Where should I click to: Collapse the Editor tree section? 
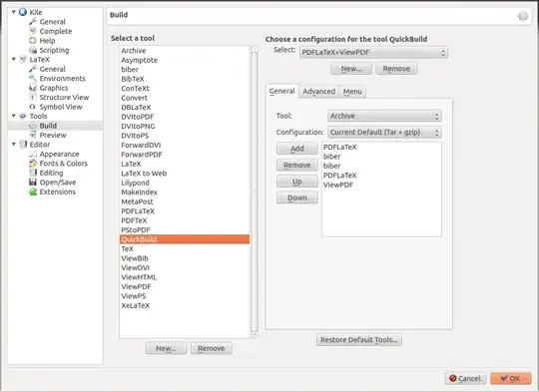14,145
